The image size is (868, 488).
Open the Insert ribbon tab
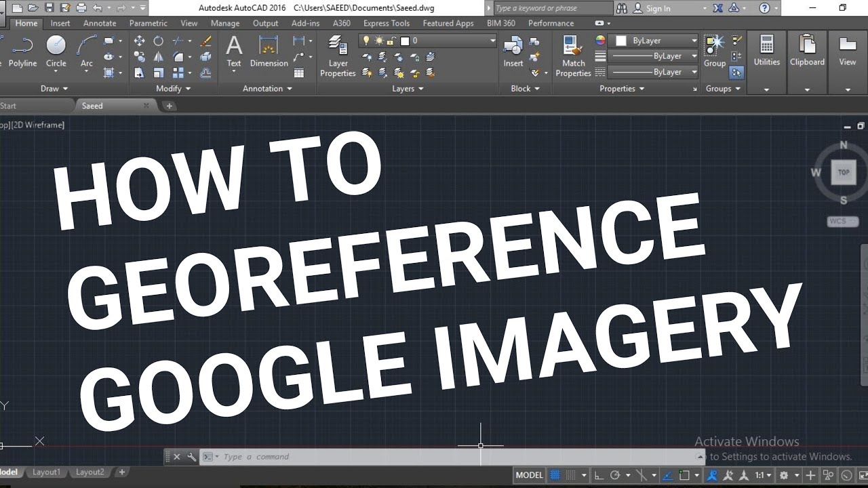60,23
